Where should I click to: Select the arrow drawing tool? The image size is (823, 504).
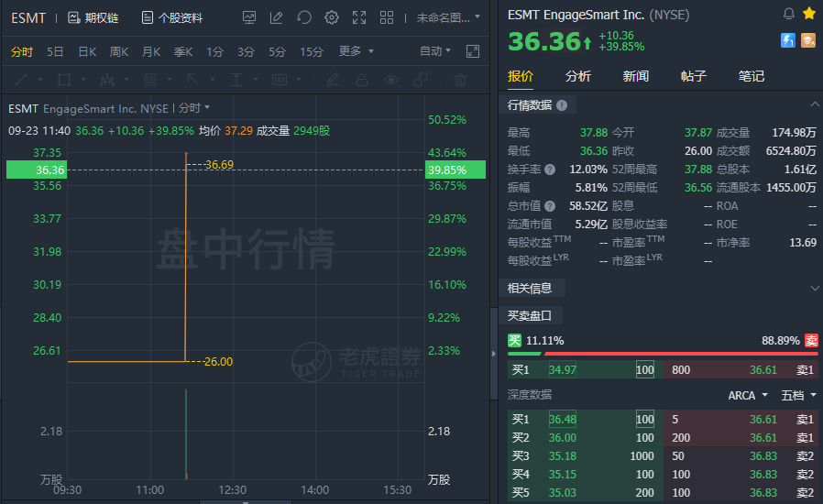tap(193, 80)
